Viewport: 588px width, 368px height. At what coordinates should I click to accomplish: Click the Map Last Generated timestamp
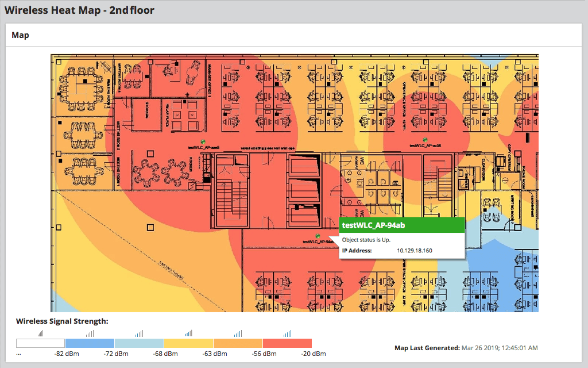point(500,348)
